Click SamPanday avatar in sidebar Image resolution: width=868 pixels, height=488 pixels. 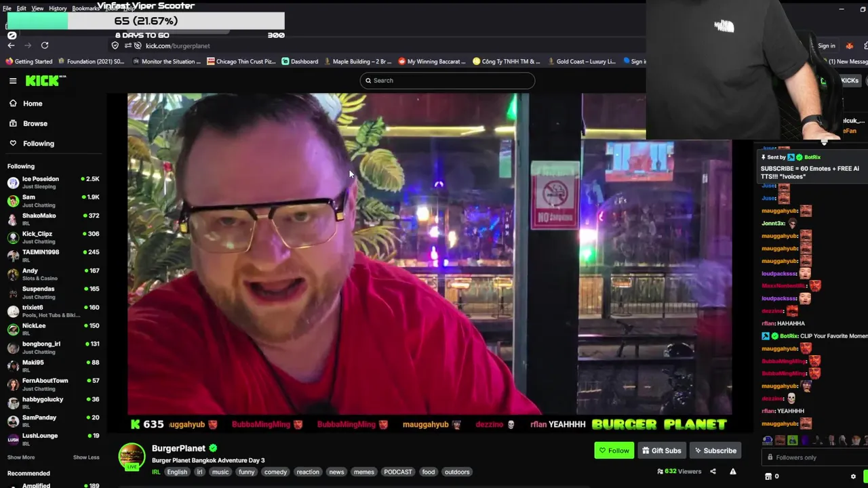pyautogui.click(x=13, y=421)
